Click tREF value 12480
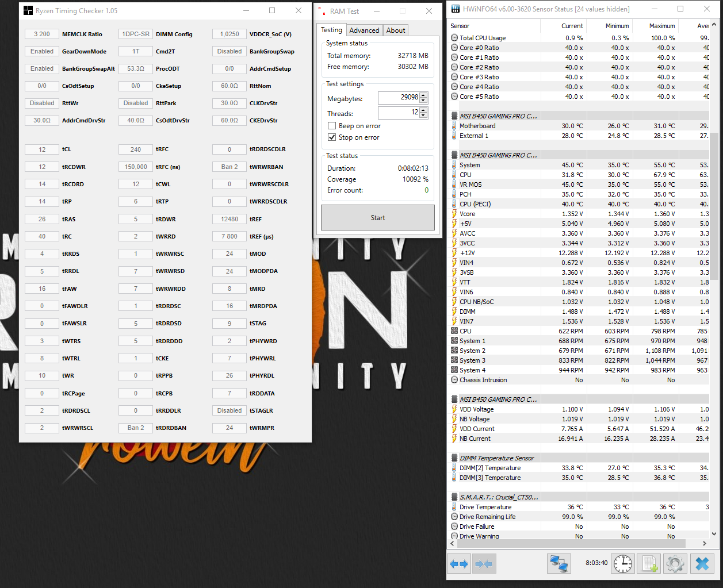This screenshot has width=723, height=588. (x=229, y=219)
